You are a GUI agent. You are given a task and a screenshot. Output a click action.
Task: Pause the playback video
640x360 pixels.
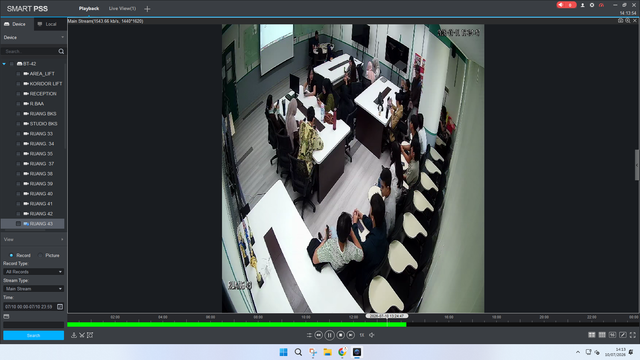coord(329,335)
